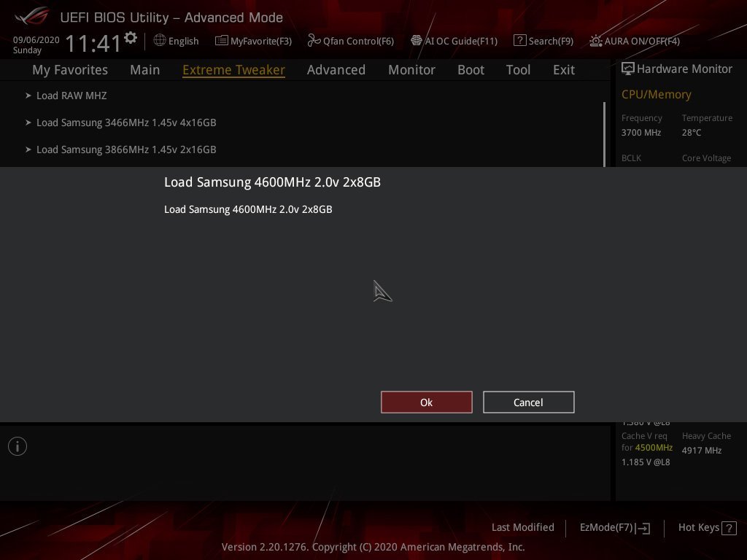Viewport: 747px width, 560px height.
Task: Open MyFavorite(F3) label
Action: click(261, 42)
